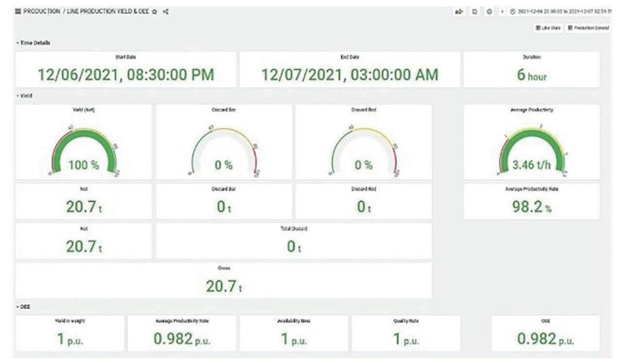Click the clock icon in time picker
The height and width of the screenshot is (364, 626).
[x=513, y=12]
